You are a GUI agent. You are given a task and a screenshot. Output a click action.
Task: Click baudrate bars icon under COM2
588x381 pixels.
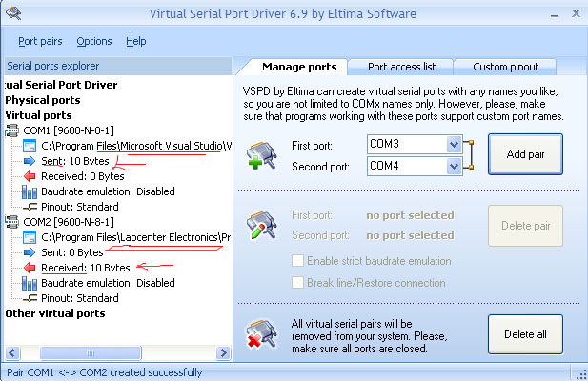(x=30, y=283)
